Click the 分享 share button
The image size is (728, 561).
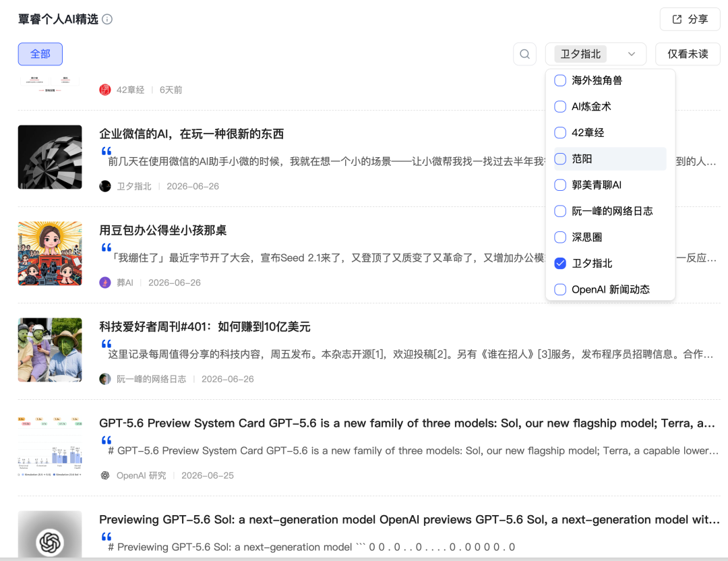point(690,19)
